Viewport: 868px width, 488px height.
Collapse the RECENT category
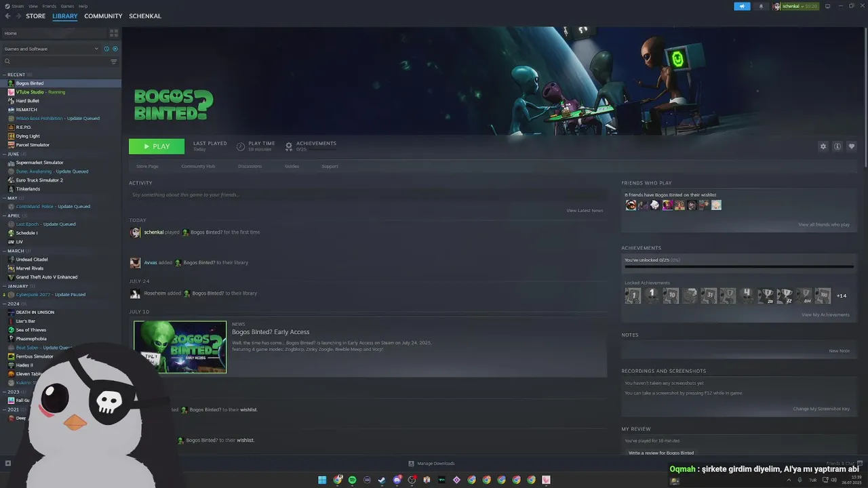tap(16, 75)
